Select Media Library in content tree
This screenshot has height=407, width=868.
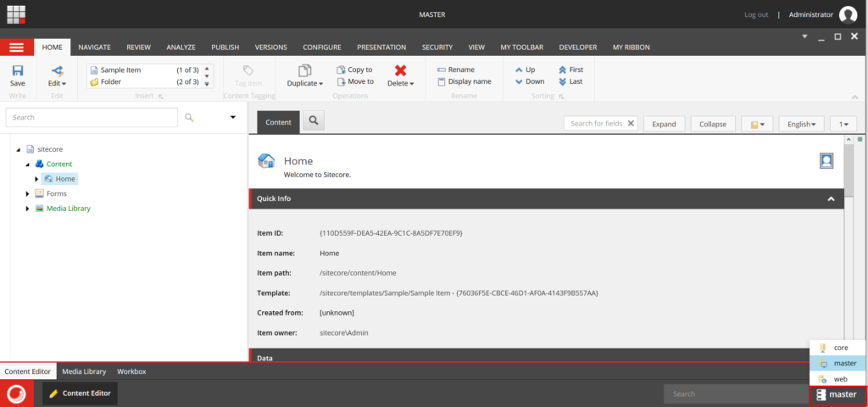68,209
